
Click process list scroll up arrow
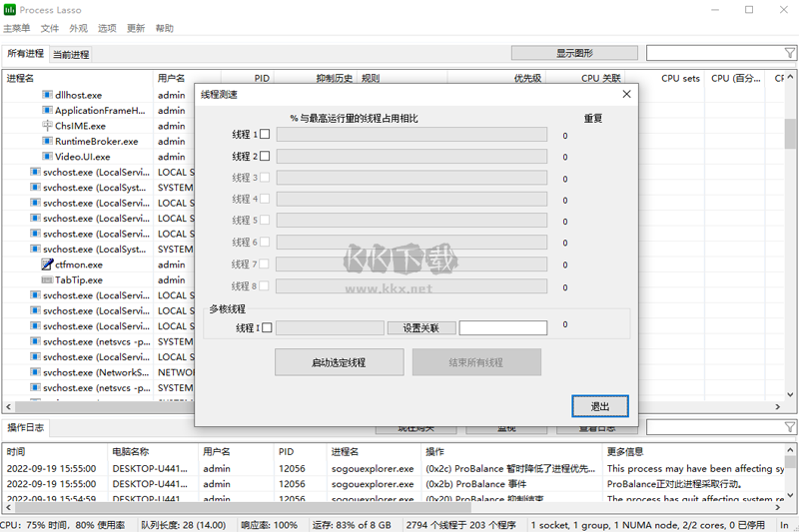(x=790, y=77)
